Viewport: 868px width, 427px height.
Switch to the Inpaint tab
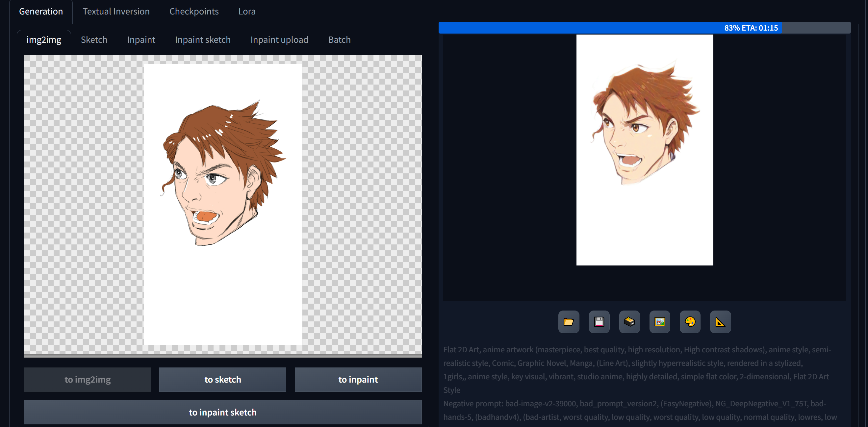[141, 40]
